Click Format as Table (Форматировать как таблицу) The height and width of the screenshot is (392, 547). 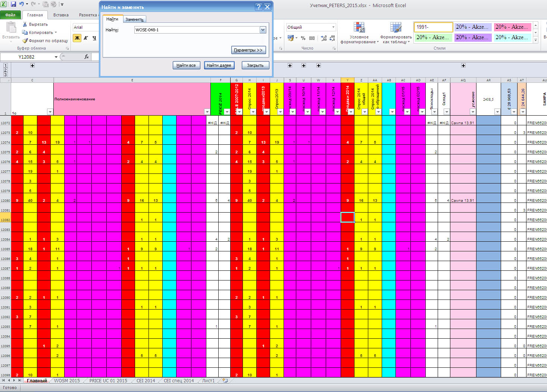(396, 33)
